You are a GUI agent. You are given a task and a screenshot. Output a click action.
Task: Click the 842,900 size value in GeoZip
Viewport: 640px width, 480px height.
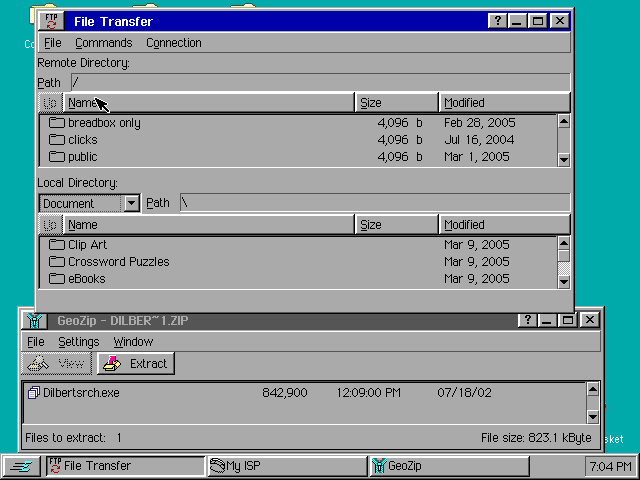click(284, 393)
